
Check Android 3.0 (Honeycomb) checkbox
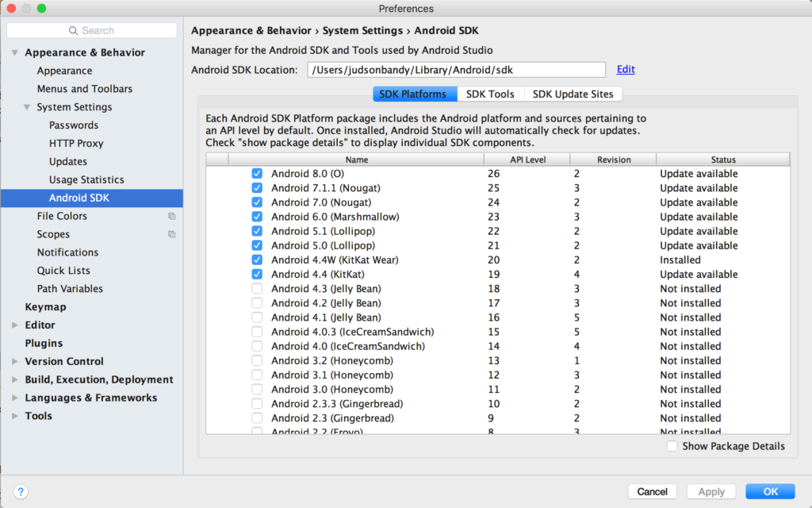tap(257, 389)
